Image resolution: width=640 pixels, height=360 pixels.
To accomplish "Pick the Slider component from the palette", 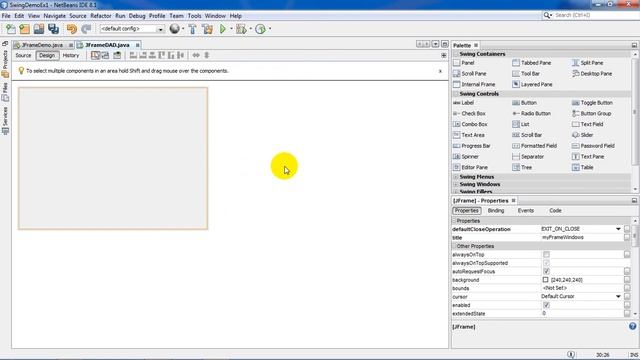I will [583, 135].
